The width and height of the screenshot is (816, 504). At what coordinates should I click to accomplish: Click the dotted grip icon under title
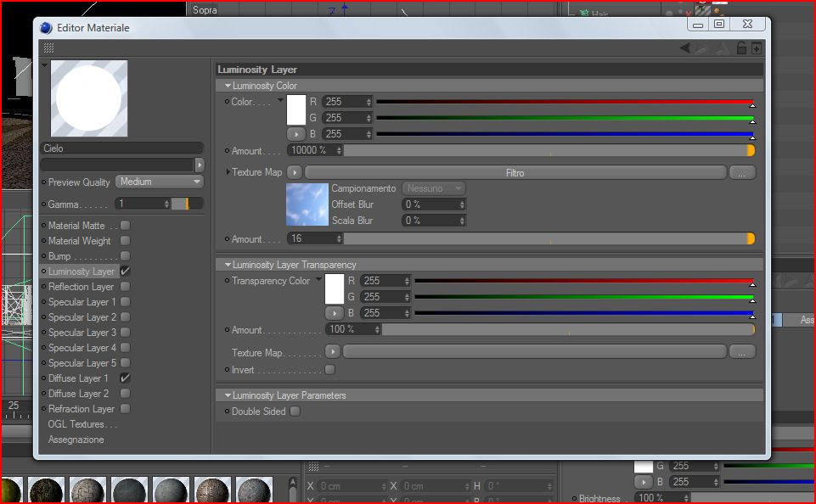coord(49,48)
